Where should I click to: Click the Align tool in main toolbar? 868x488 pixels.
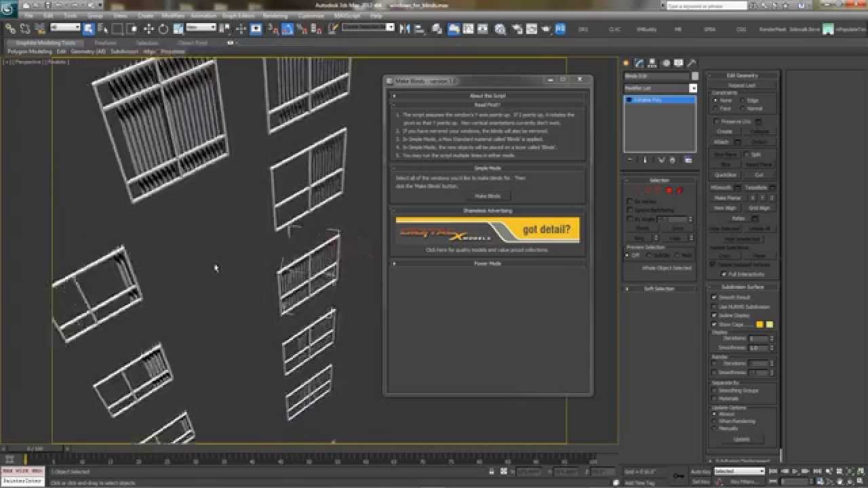tap(418, 29)
